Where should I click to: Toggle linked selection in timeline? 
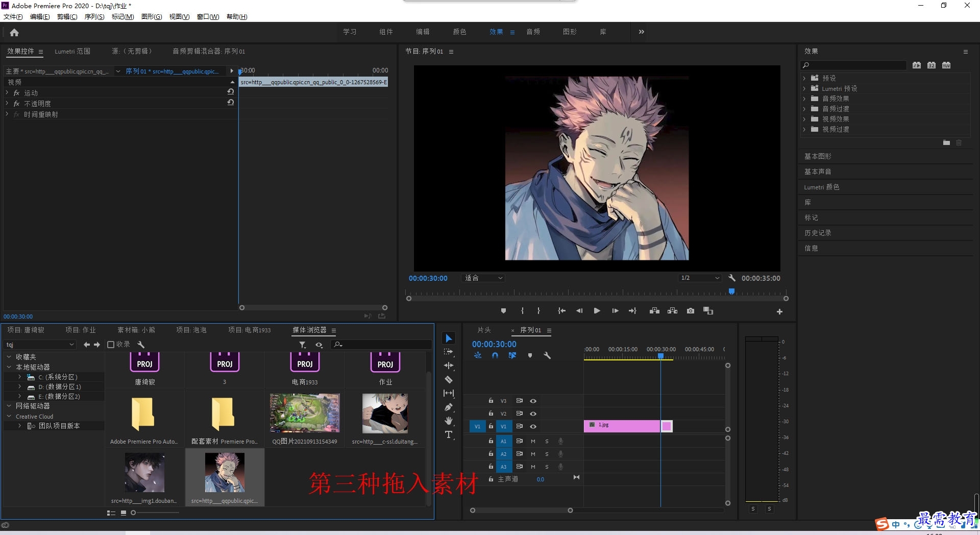512,355
